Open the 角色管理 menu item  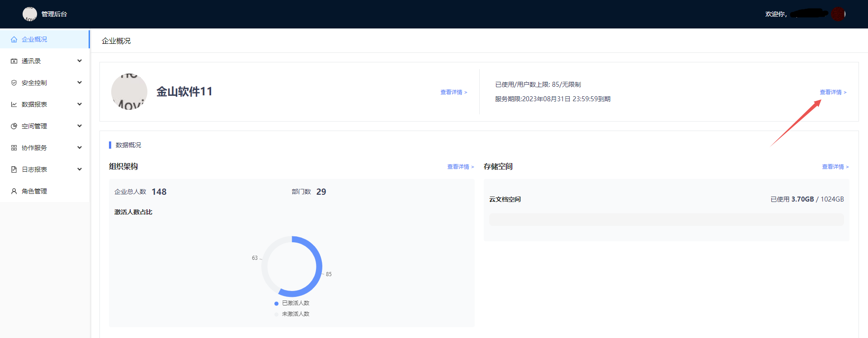tap(34, 191)
